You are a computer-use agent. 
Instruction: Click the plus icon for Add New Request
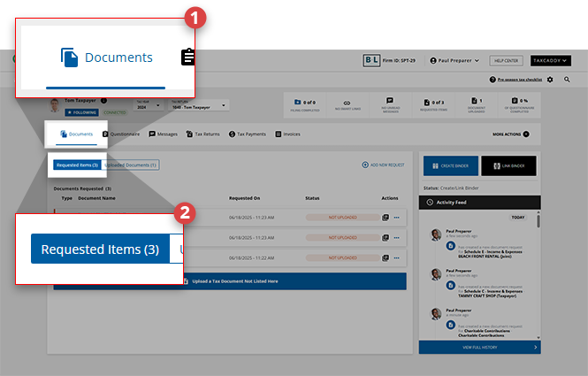coord(365,165)
